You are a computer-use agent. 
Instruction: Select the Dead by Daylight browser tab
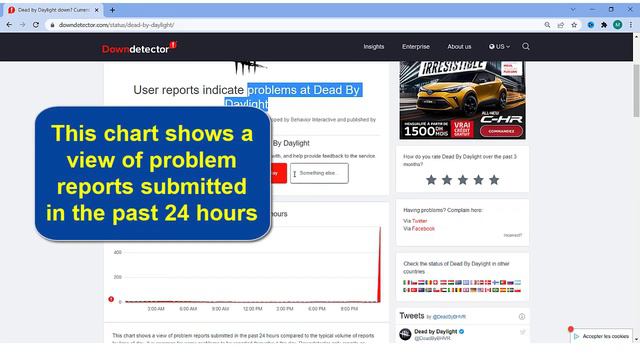click(x=54, y=10)
